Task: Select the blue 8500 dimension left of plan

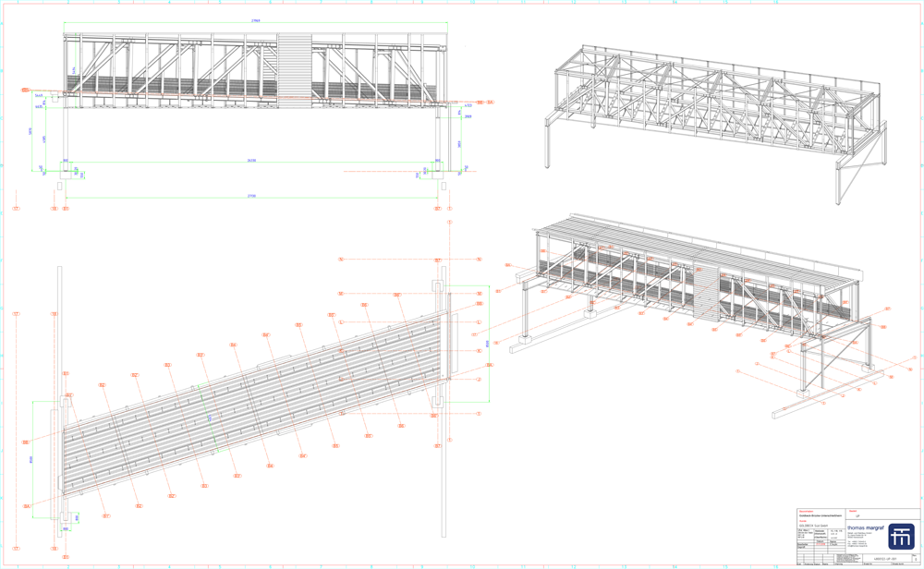Action: (x=30, y=459)
